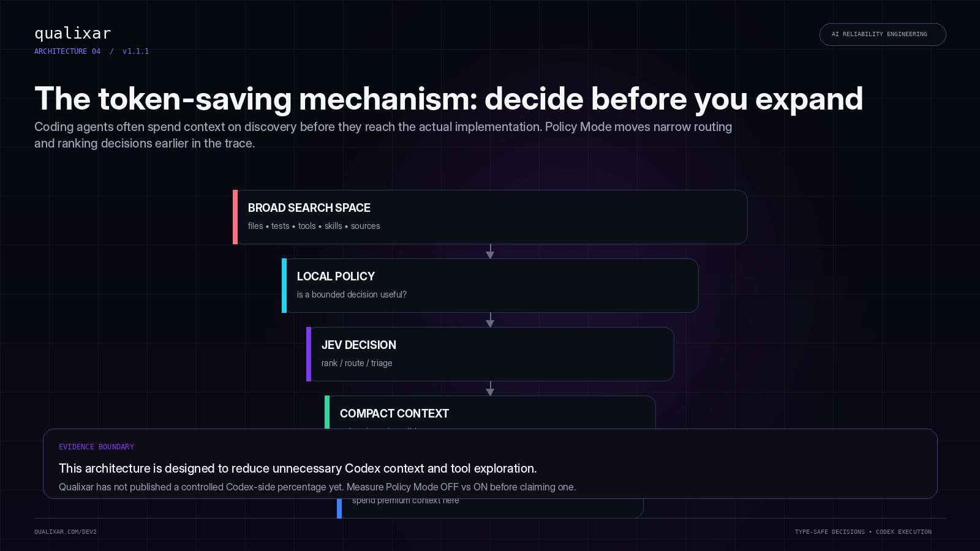The width and height of the screenshot is (980, 551).
Task: Open the JEV Decision card
Action: [x=490, y=354]
